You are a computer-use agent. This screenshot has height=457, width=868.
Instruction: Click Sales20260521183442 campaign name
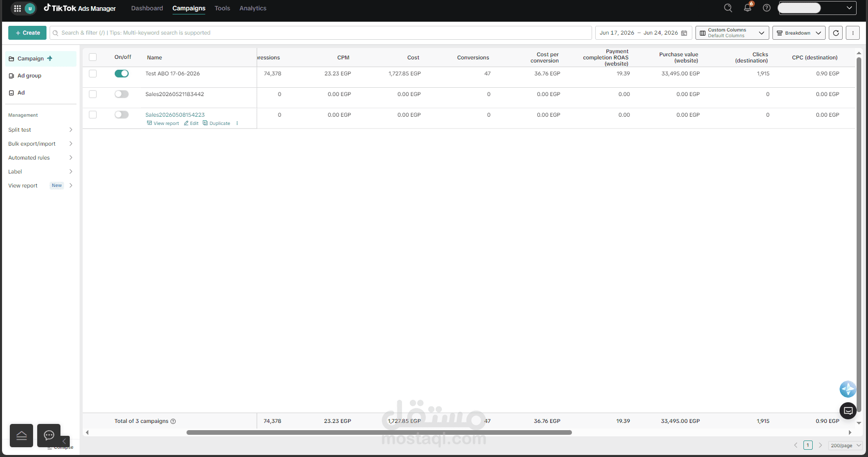(175, 94)
